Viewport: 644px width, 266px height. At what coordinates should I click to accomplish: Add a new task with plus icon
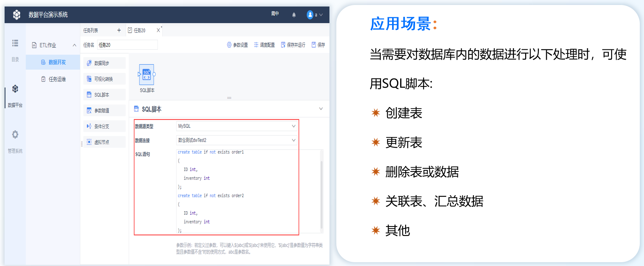[119, 30]
